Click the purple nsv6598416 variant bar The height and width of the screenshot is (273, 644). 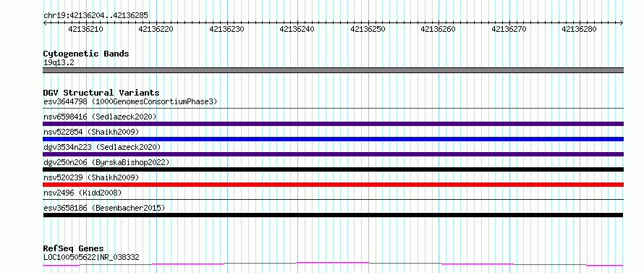point(333,124)
